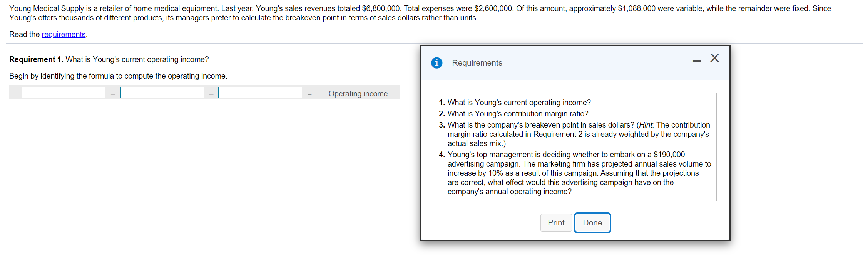Select the third formula input box
The width and height of the screenshot is (868, 259).
point(260,92)
